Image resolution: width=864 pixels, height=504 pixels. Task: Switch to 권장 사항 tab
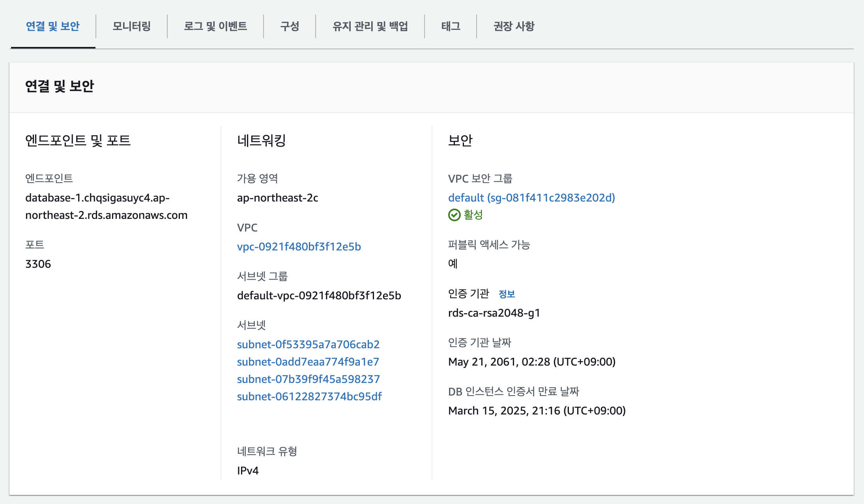pos(514,26)
